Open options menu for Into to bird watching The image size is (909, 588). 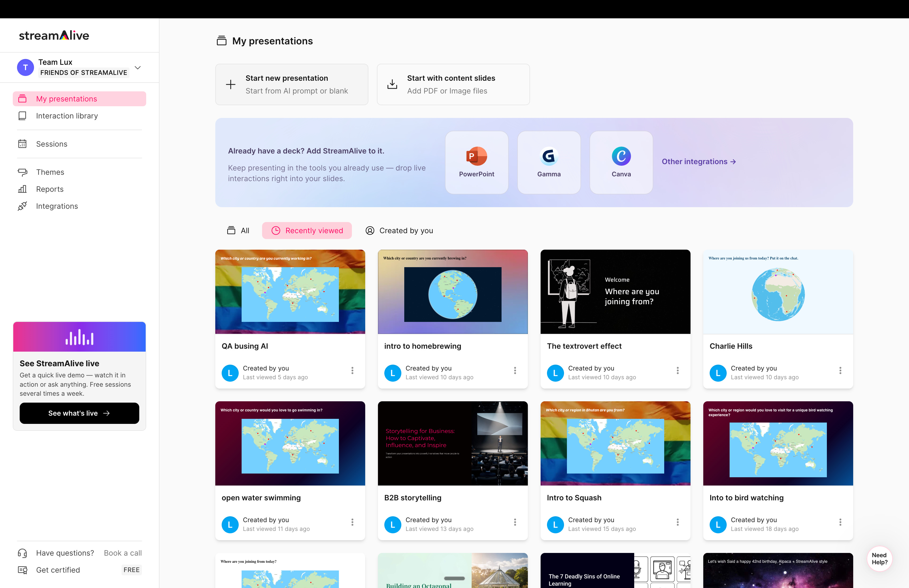[x=840, y=522]
